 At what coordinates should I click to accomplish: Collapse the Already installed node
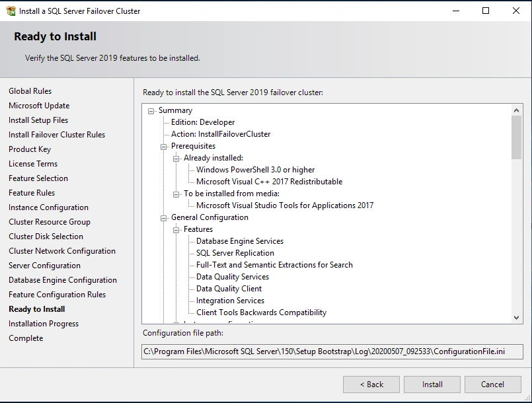[x=176, y=159]
